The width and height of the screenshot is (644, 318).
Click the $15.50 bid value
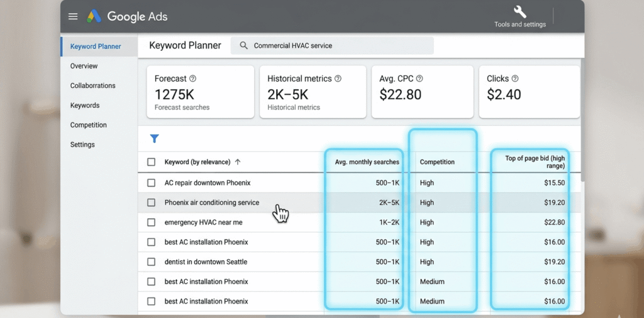[x=555, y=183]
